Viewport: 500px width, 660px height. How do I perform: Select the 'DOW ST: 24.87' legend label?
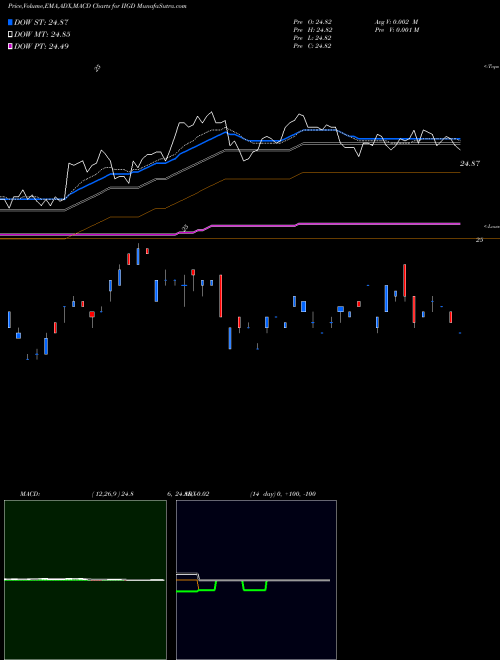[x=41, y=22]
